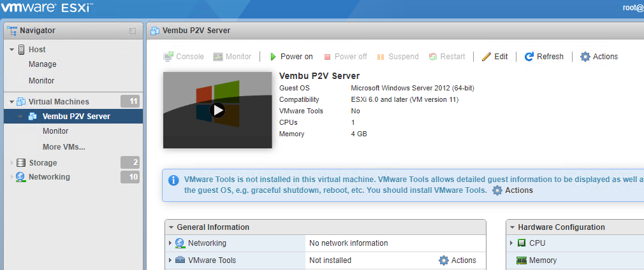
Task: Click the Console monitor icon
Action: 168,57
